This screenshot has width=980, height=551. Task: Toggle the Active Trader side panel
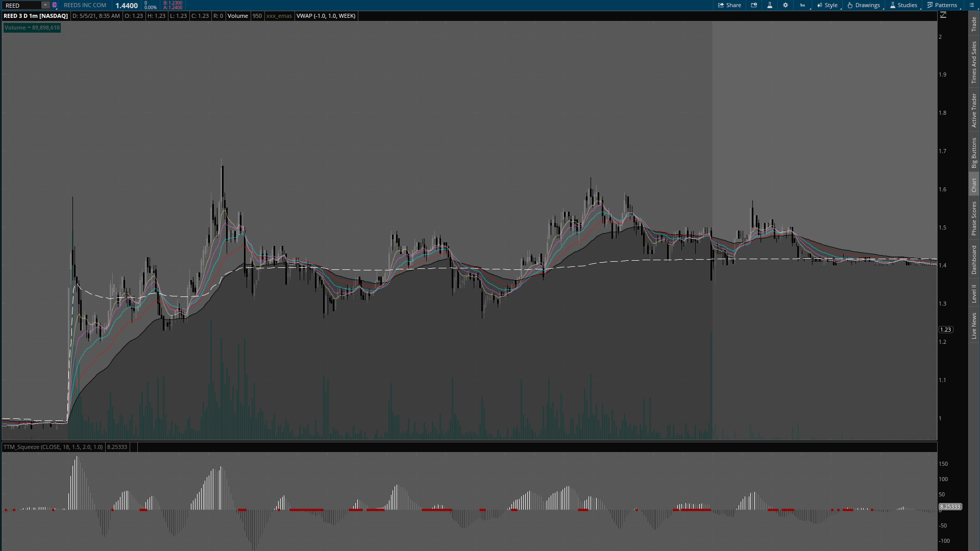974,110
